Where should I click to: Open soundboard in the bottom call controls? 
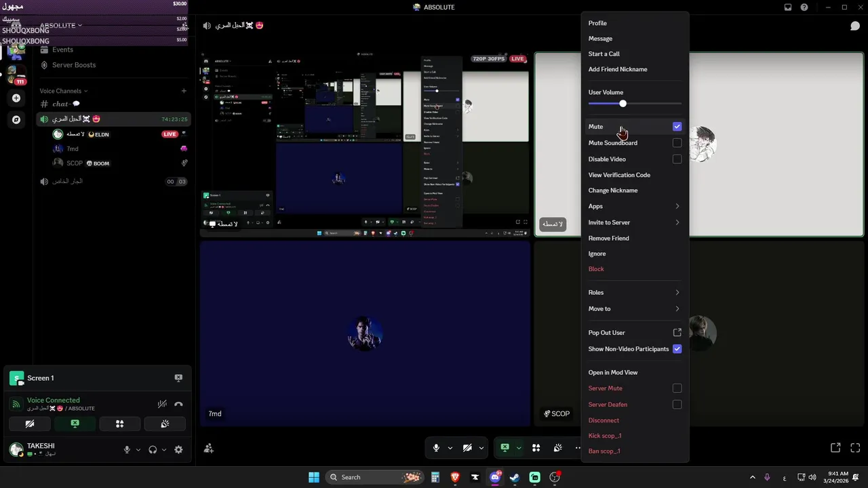557,448
